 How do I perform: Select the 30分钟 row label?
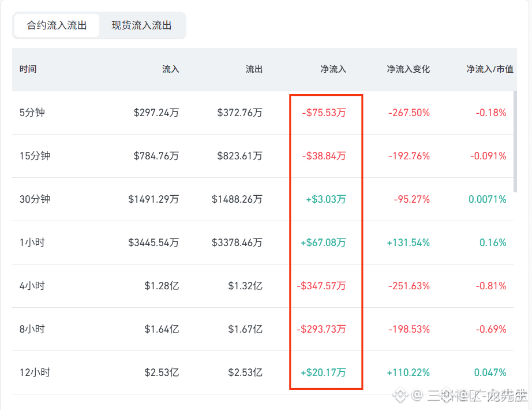(35, 199)
